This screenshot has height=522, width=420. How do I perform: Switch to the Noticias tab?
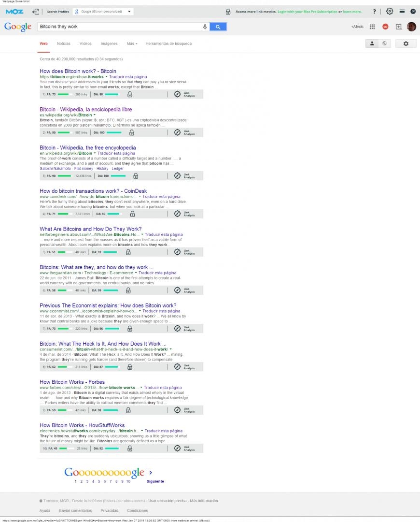64,43
